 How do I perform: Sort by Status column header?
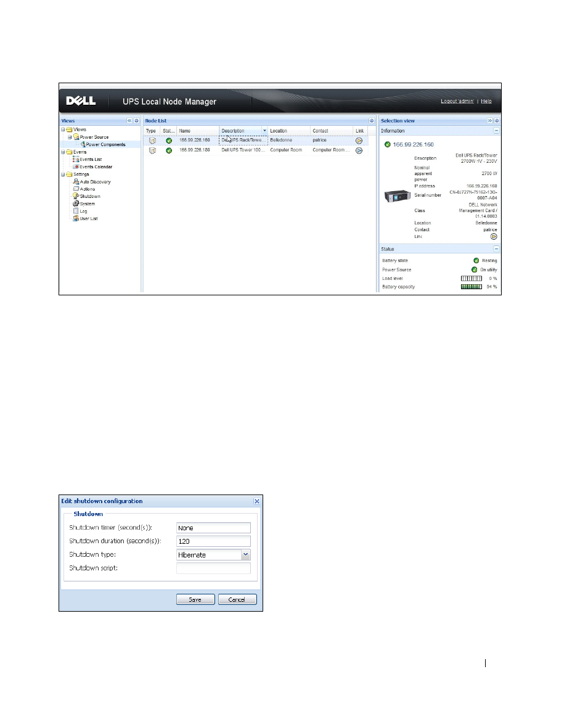168,131
